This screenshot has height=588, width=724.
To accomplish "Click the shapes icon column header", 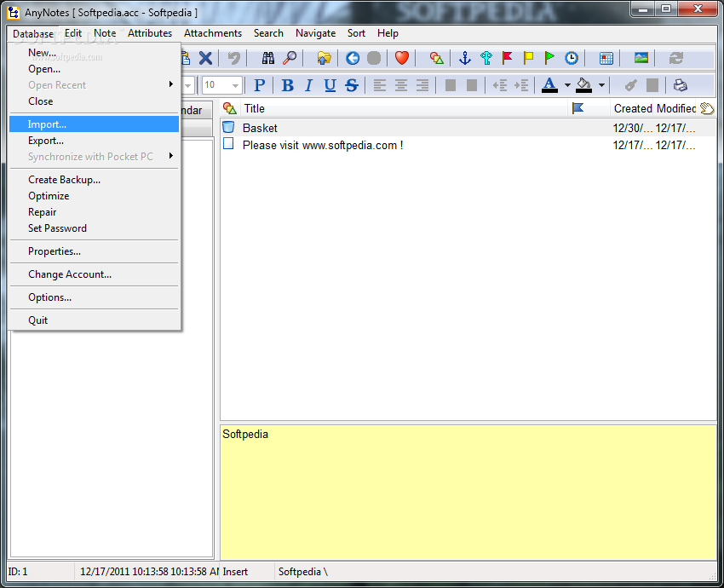I will (229, 108).
